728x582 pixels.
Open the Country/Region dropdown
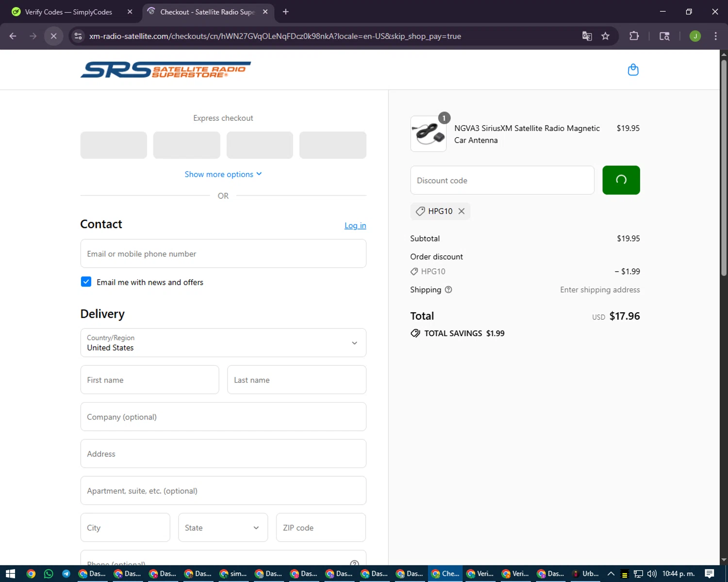223,343
